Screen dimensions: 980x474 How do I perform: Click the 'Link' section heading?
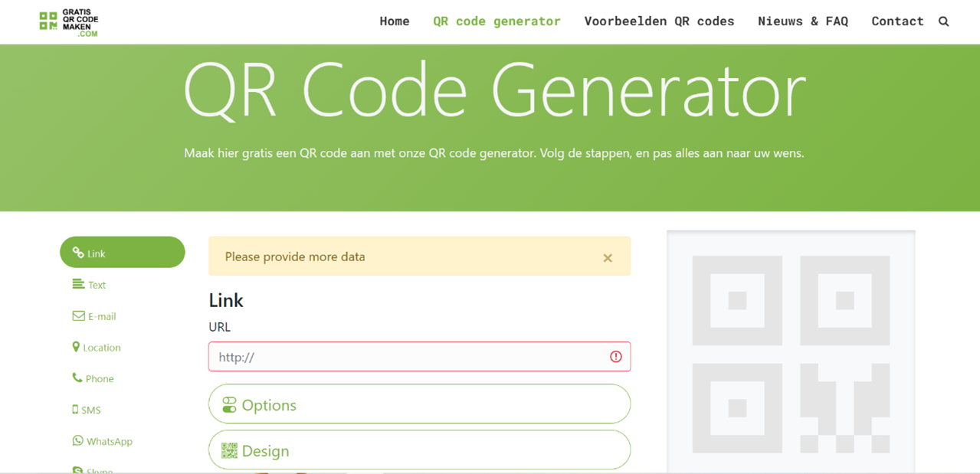click(x=226, y=300)
